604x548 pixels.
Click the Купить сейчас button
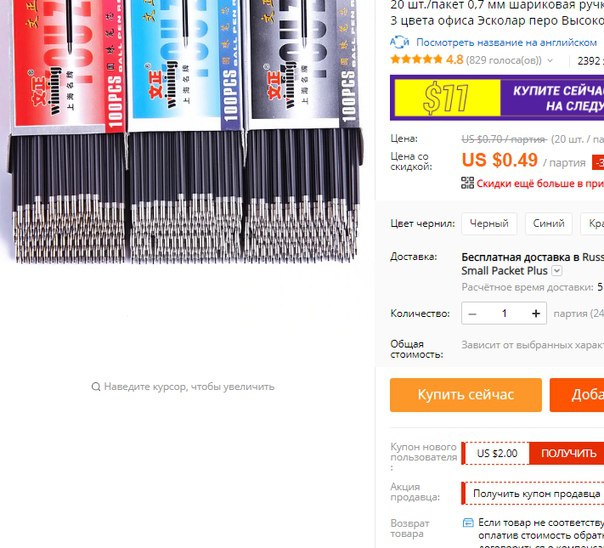point(466,395)
